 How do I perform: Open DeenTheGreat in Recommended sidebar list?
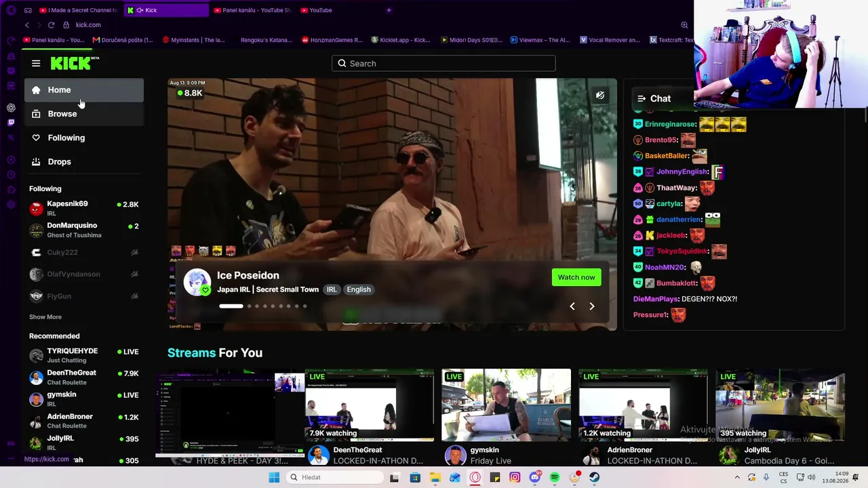click(84, 377)
